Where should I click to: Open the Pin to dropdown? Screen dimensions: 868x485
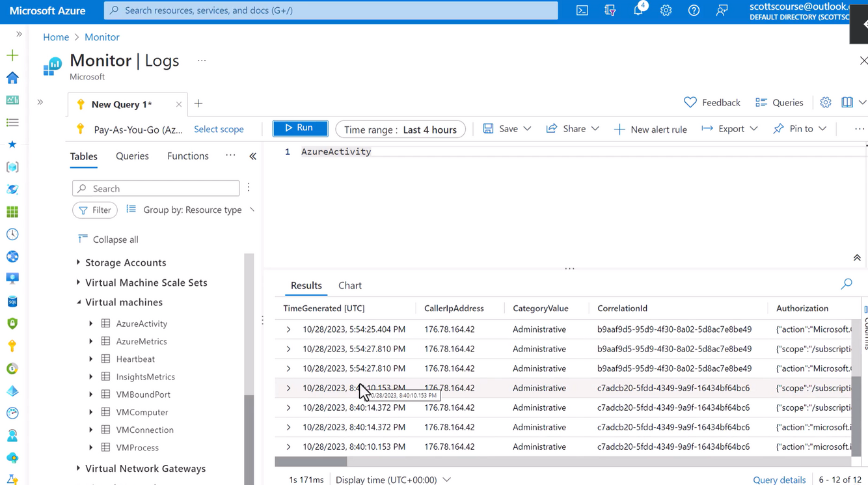coord(800,129)
